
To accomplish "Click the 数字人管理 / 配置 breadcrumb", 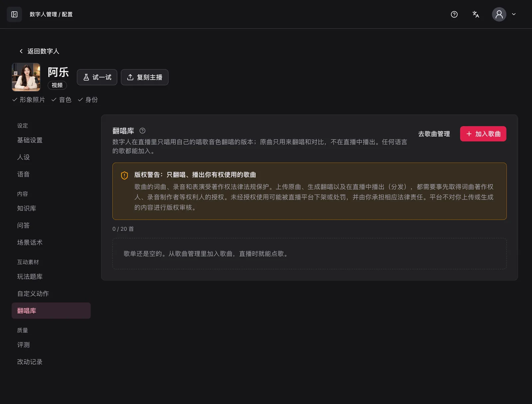I will pos(51,14).
